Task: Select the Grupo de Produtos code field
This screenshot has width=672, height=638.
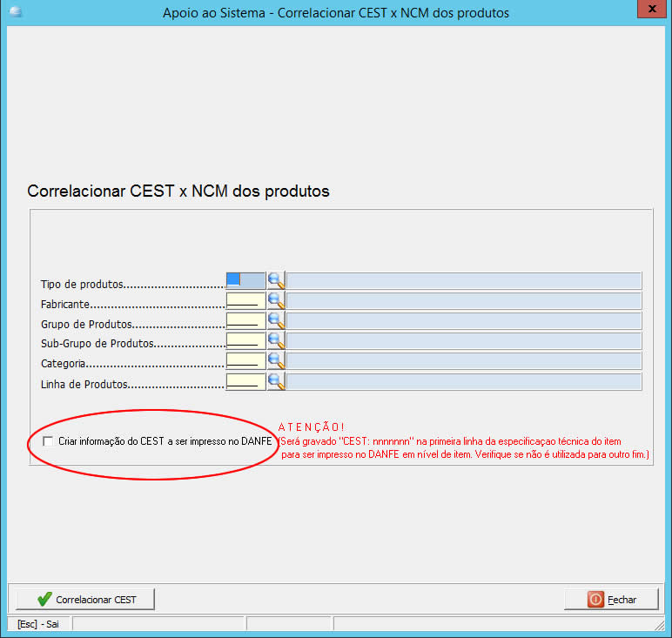Action: pyautogui.click(x=245, y=320)
